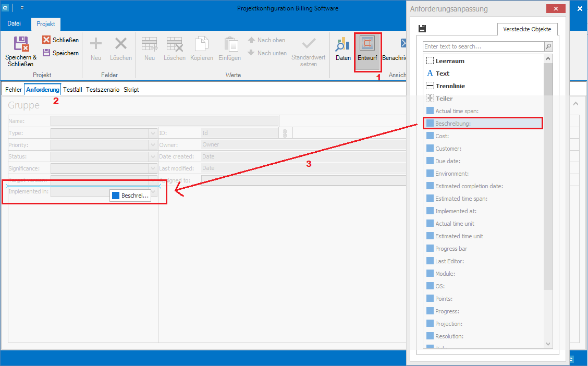The image size is (588, 366).
Task: Click the Entwurf layout design button
Action: coord(367,45)
